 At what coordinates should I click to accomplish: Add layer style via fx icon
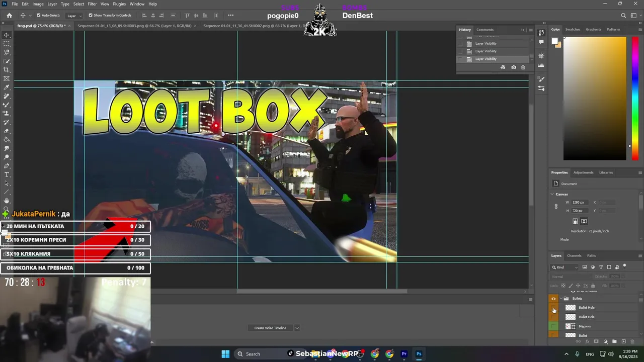click(x=587, y=342)
